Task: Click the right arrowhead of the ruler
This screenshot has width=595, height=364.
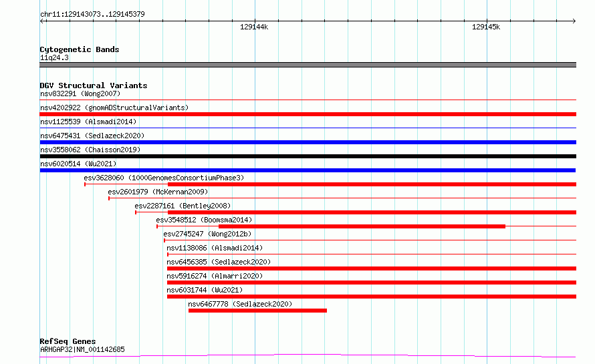Action: pyautogui.click(x=574, y=21)
